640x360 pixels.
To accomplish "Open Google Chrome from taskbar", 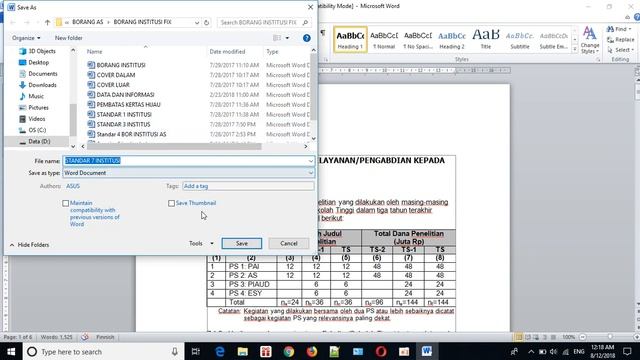I will [289, 351].
